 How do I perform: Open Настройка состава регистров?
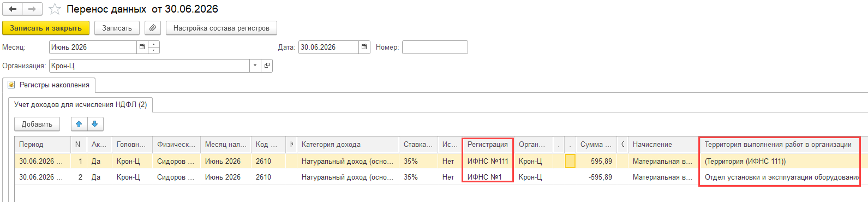tap(221, 28)
